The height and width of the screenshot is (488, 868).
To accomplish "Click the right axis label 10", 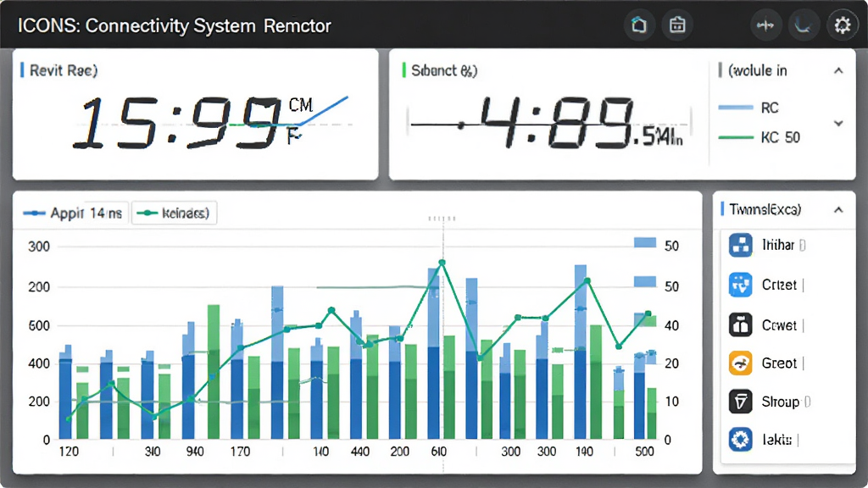I will (x=671, y=401).
